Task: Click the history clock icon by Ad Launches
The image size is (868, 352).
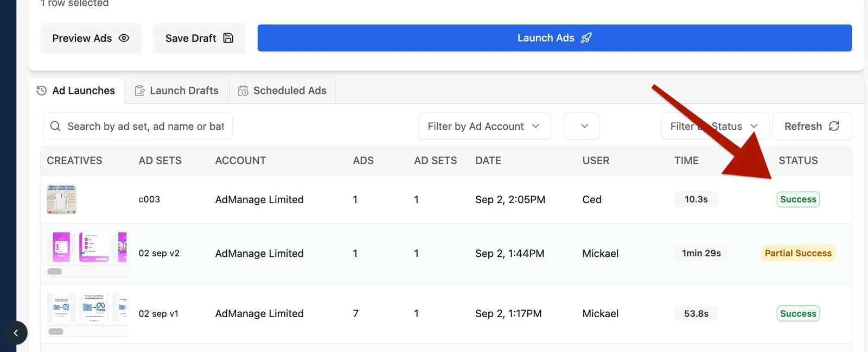Action: pos(42,91)
